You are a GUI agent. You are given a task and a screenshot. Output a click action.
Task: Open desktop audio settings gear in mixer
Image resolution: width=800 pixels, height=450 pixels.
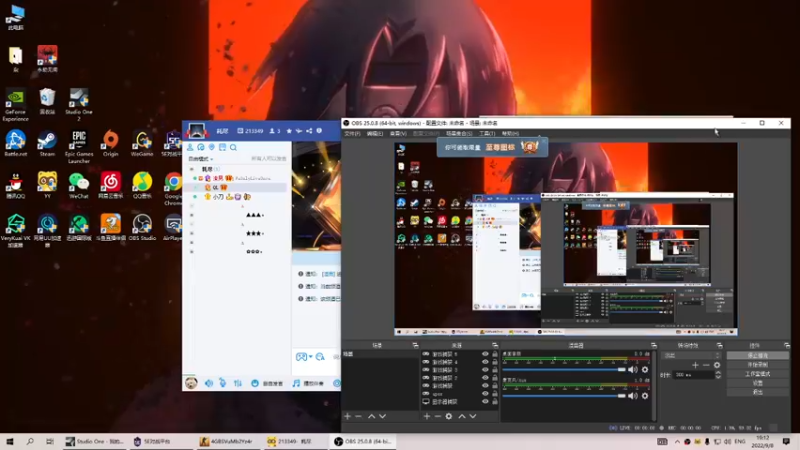pyautogui.click(x=645, y=369)
